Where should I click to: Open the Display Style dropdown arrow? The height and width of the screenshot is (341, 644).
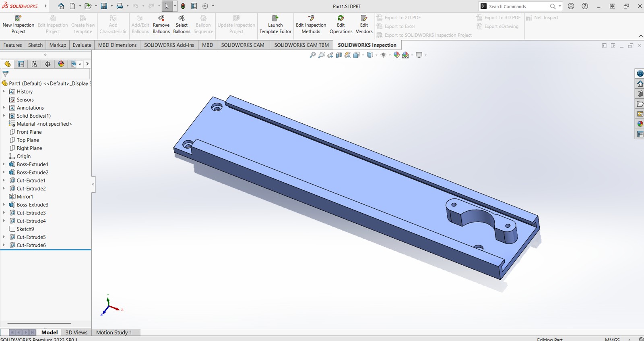(376, 55)
